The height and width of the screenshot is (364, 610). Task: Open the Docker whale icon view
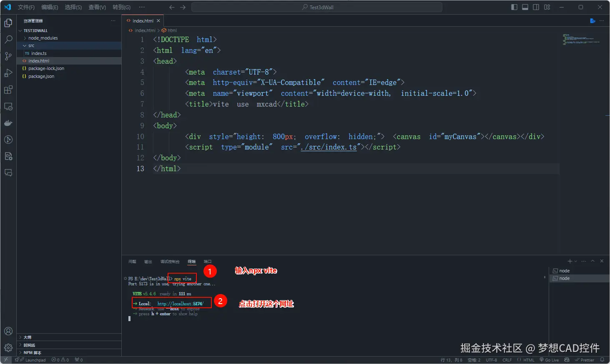tap(8, 123)
